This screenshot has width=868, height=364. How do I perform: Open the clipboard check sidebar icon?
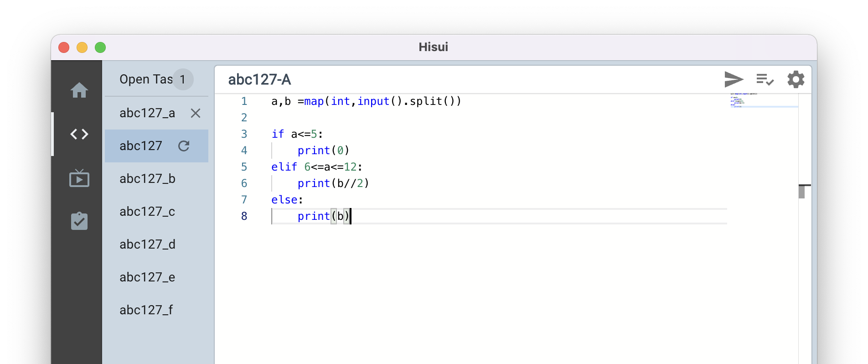[79, 221]
